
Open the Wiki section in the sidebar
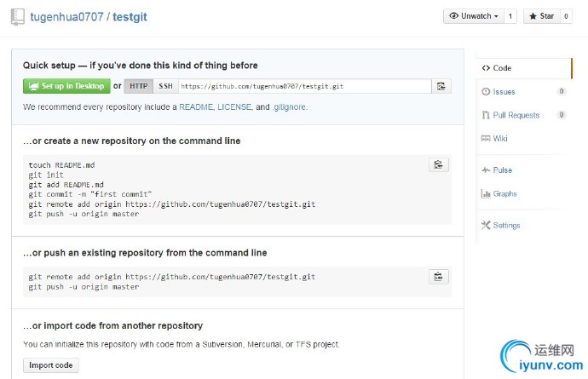pos(500,138)
